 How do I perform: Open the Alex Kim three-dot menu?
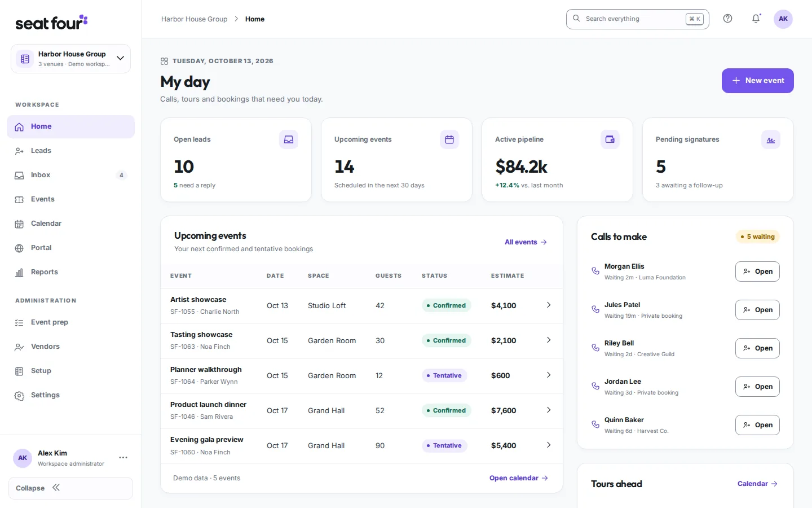[x=123, y=458]
